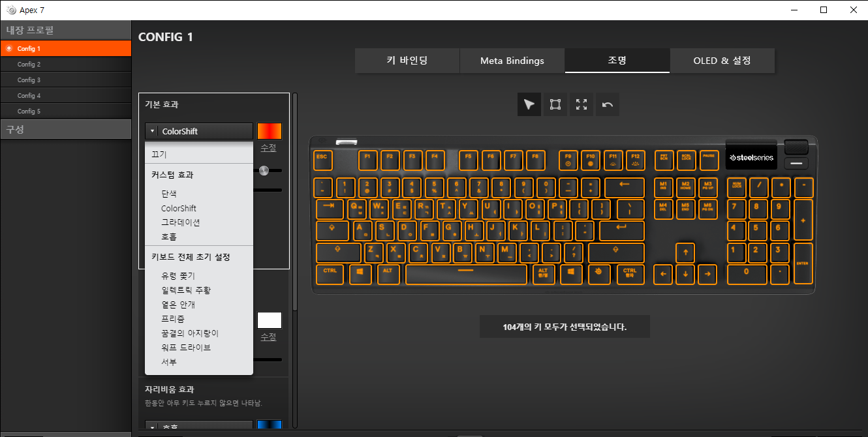The height and width of the screenshot is (437, 868).
Task: Choose the rectangle marquee selection tool
Action: click(x=555, y=104)
